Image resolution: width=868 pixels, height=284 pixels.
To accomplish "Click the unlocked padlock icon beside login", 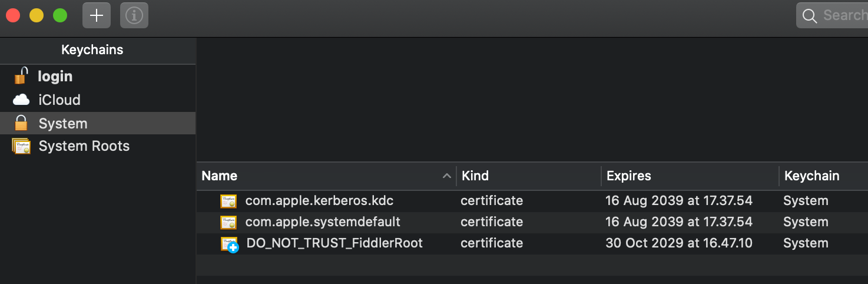I will [x=21, y=76].
